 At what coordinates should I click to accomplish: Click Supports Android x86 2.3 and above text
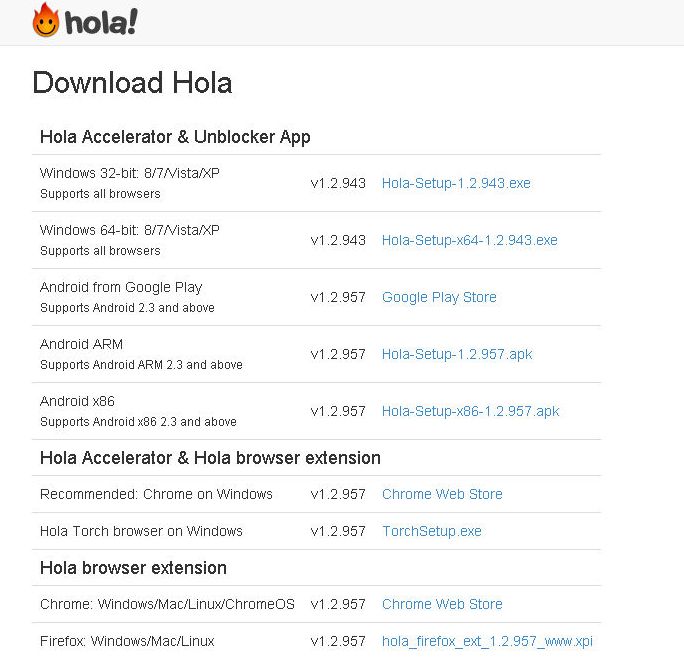point(138,422)
